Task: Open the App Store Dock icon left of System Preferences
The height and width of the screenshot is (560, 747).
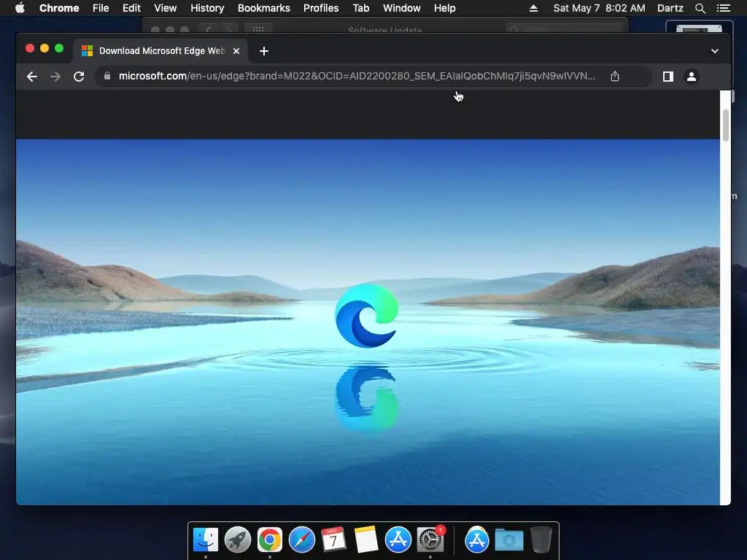Action: tap(398, 540)
